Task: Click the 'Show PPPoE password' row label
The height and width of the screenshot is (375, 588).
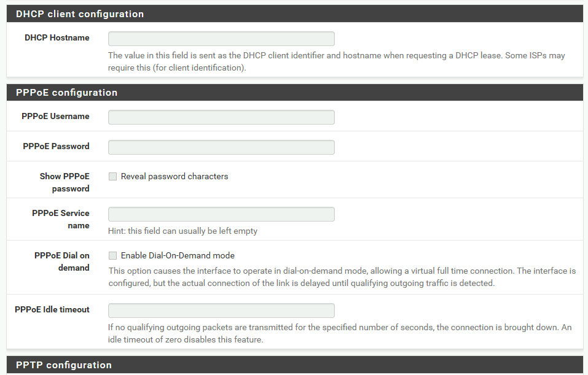Action: (65, 182)
